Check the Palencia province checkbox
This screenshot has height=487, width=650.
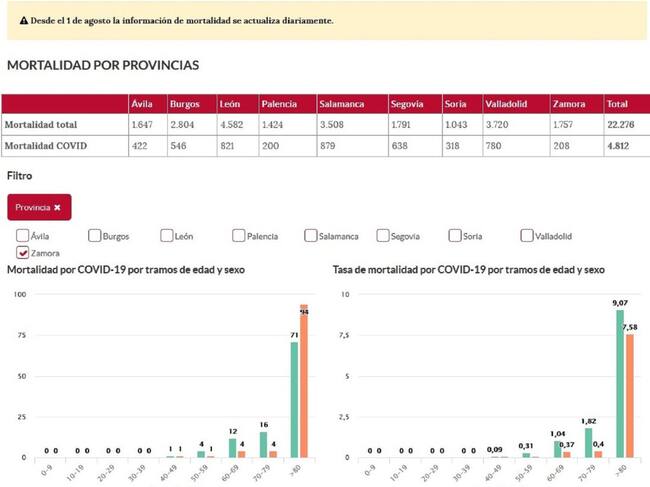(x=239, y=236)
